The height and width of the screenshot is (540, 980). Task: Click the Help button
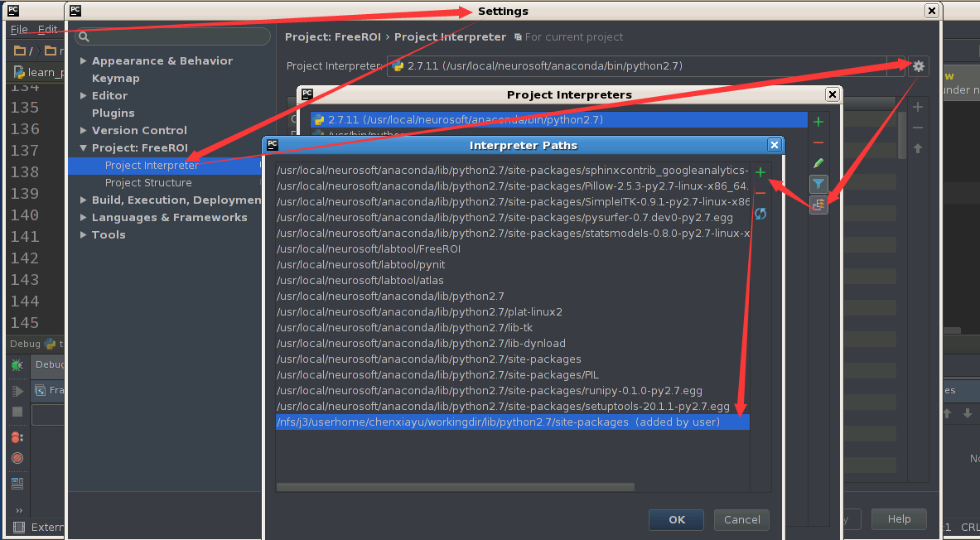899,520
